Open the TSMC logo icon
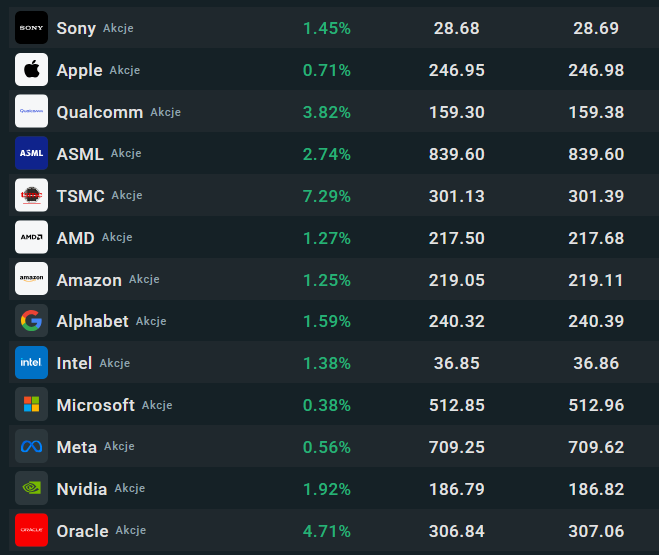This screenshot has height=555, width=659. [31, 196]
